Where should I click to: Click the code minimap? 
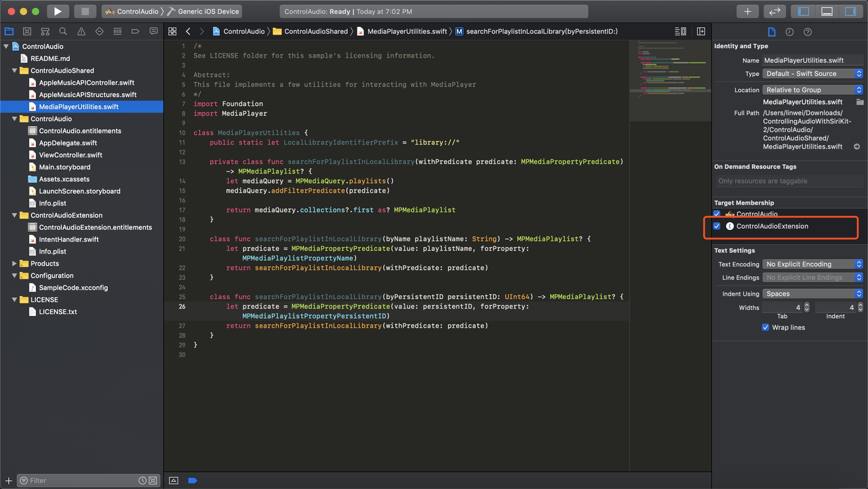point(670,81)
